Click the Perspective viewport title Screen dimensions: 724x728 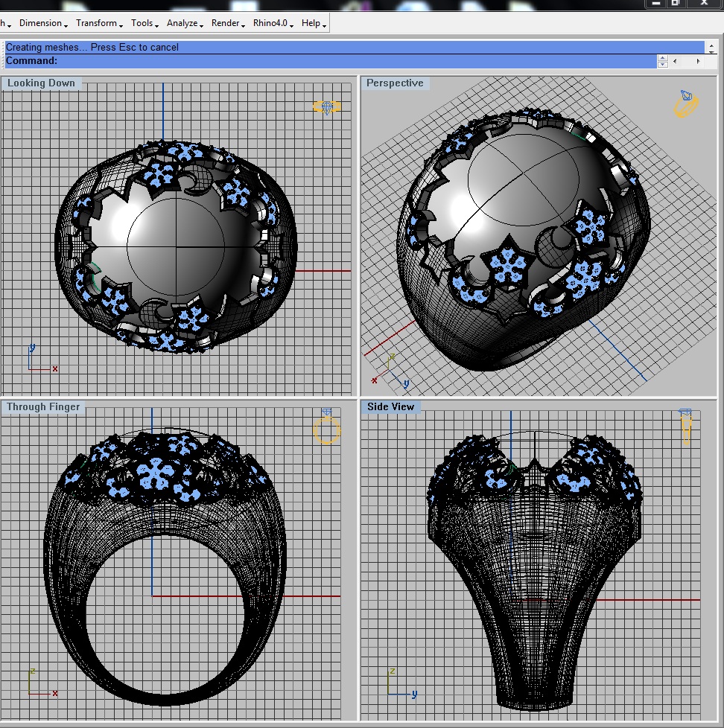click(x=395, y=83)
